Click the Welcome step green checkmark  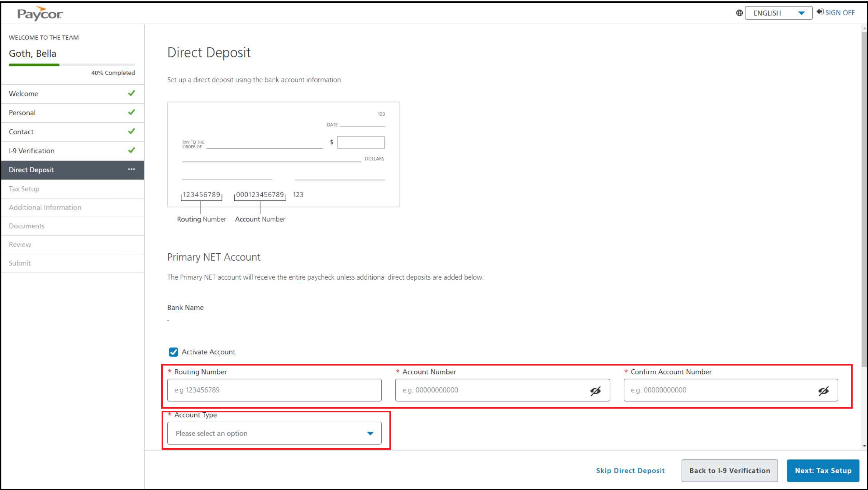[132, 93]
